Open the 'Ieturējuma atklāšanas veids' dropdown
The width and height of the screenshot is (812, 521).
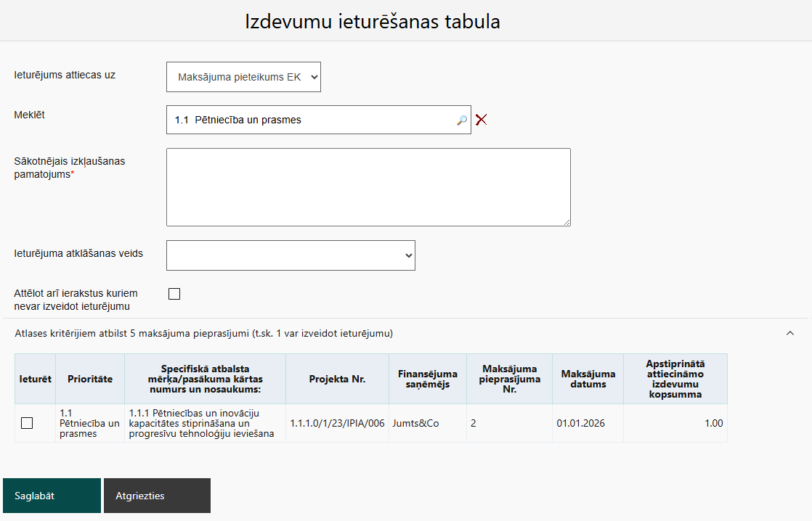[x=291, y=255]
